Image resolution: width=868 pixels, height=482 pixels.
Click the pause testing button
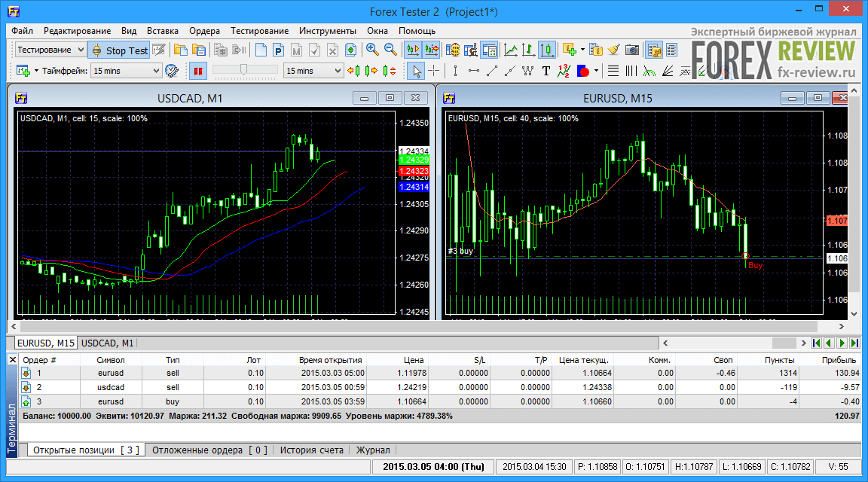click(197, 71)
